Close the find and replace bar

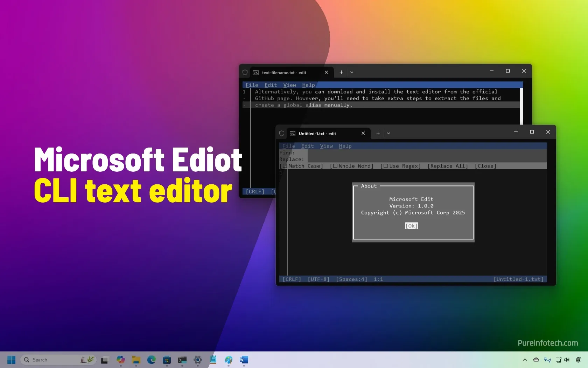pyautogui.click(x=485, y=166)
